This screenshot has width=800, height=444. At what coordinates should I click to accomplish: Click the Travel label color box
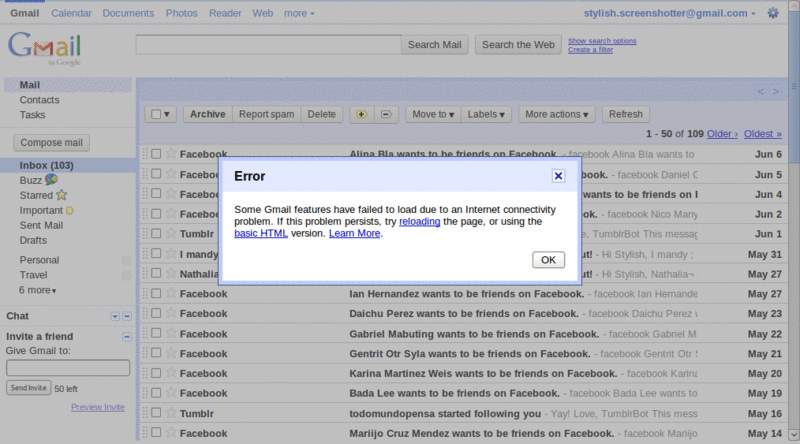pyautogui.click(x=127, y=275)
